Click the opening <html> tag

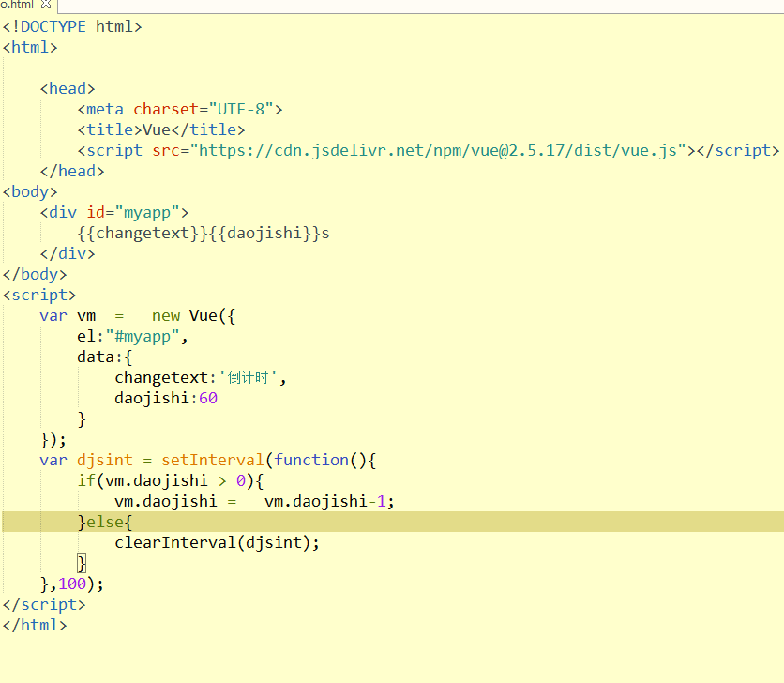[30, 48]
